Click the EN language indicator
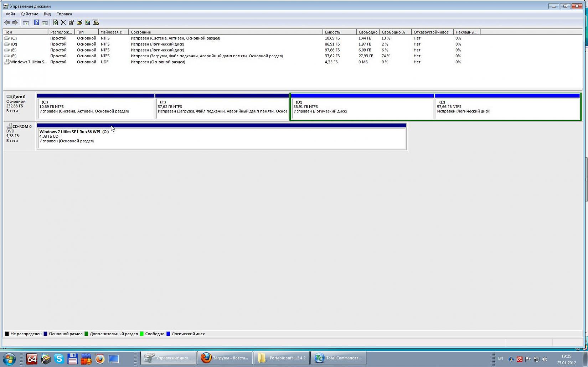The image size is (588, 367). (x=501, y=358)
